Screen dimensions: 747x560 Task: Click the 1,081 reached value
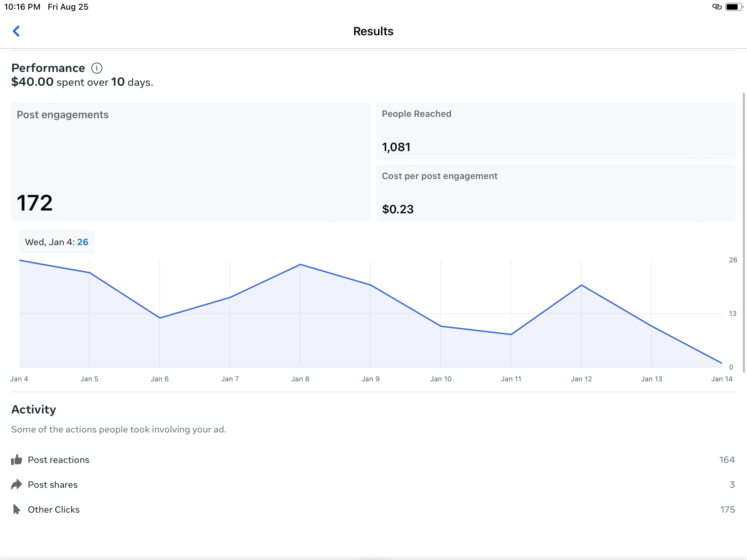(396, 147)
